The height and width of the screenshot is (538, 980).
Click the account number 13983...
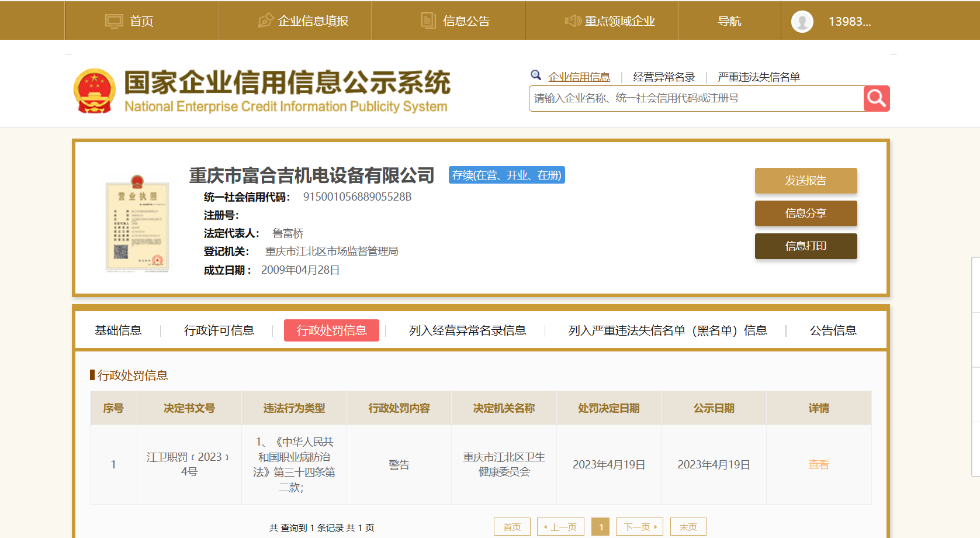click(850, 22)
